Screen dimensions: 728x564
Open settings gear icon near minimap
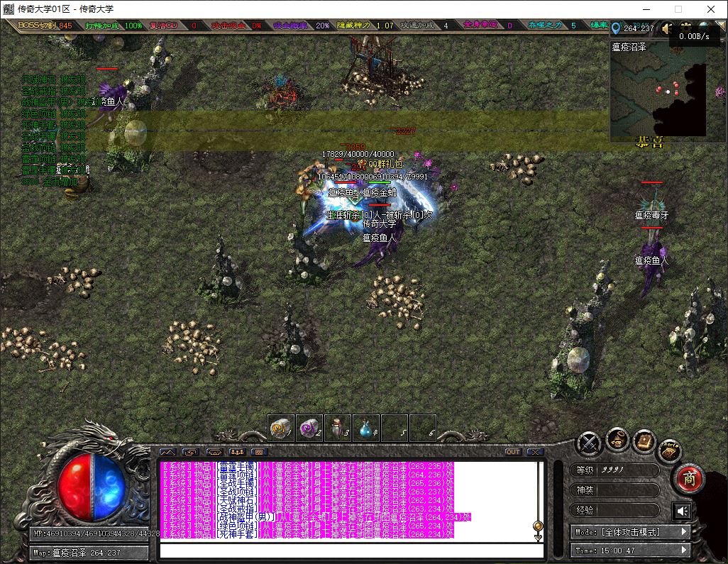coord(686,27)
